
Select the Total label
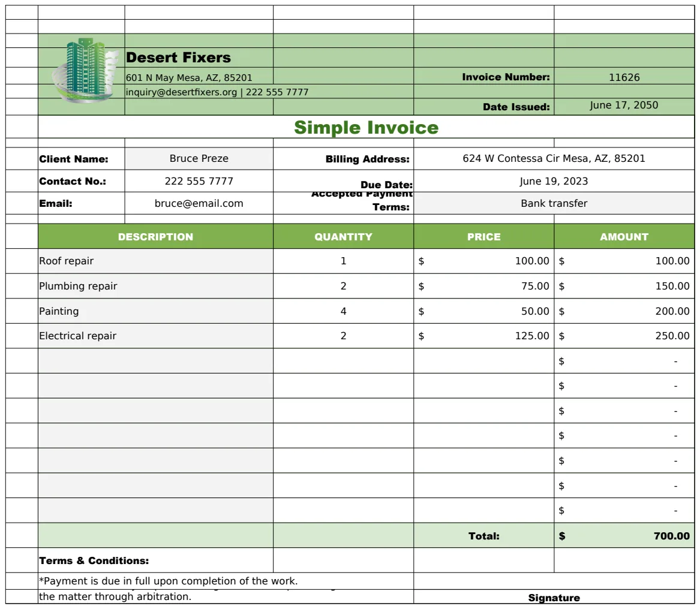coord(484,536)
